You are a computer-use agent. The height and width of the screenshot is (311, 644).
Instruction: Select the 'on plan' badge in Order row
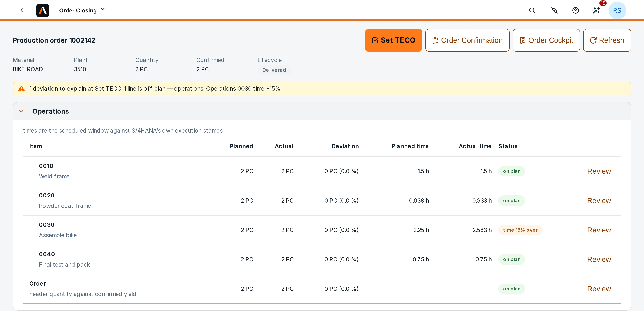point(512,289)
